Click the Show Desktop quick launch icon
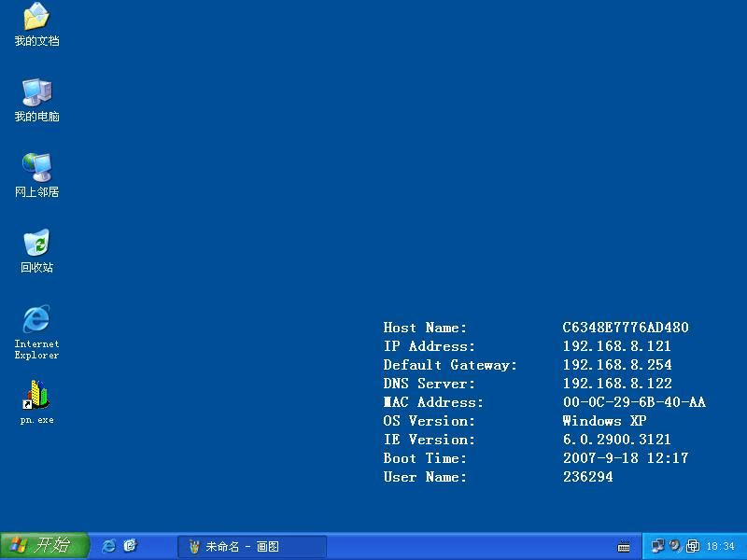The image size is (747, 560). (x=131, y=546)
